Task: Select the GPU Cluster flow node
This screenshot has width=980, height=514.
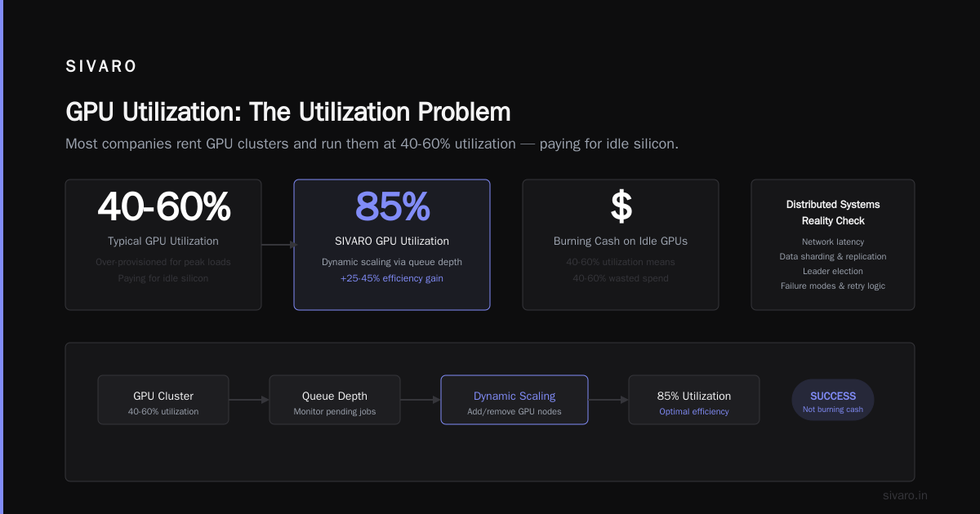Action: [x=163, y=400]
